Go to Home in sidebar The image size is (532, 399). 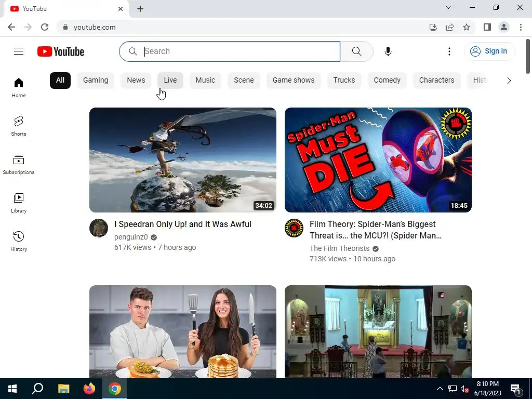(x=19, y=87)
